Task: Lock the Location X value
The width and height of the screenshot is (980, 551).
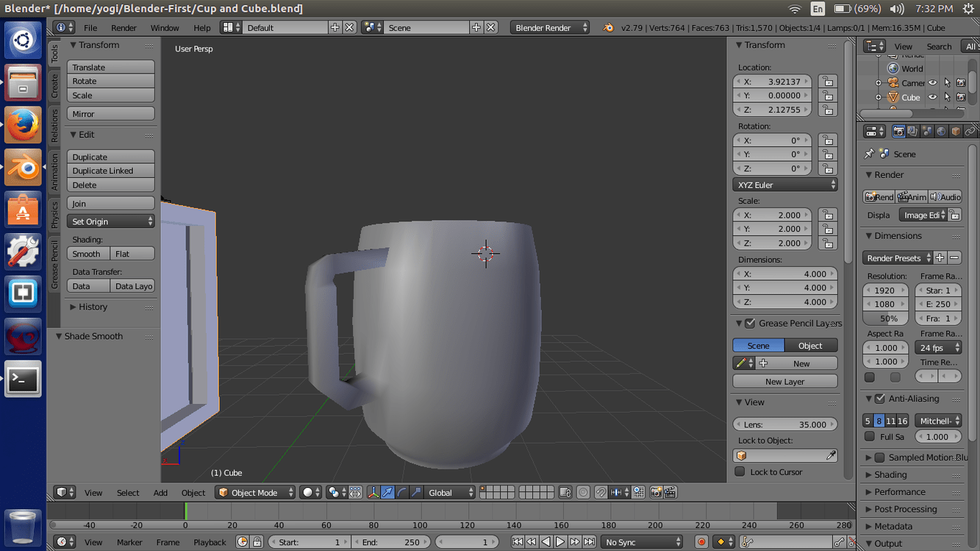Action: (x=828, y=82)
